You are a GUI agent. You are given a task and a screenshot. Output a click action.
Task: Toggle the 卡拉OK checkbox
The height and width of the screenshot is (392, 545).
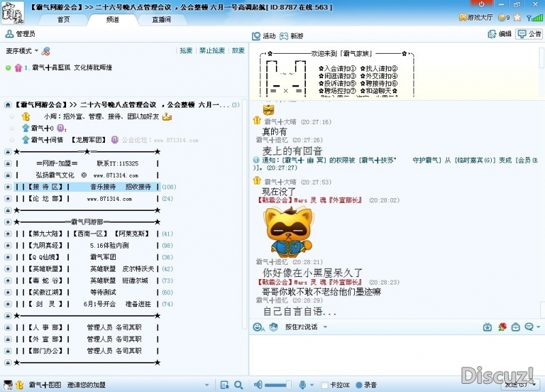tap(324, 385)
